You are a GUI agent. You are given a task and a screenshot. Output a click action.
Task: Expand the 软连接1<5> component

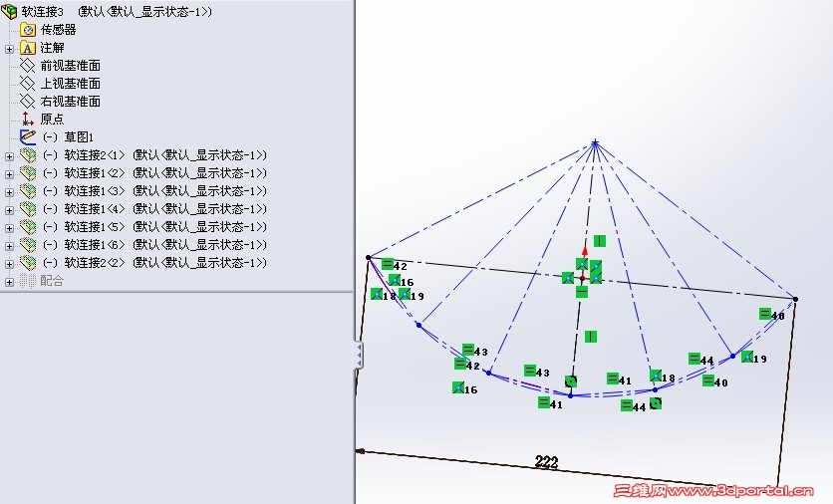tap(9, 228)
